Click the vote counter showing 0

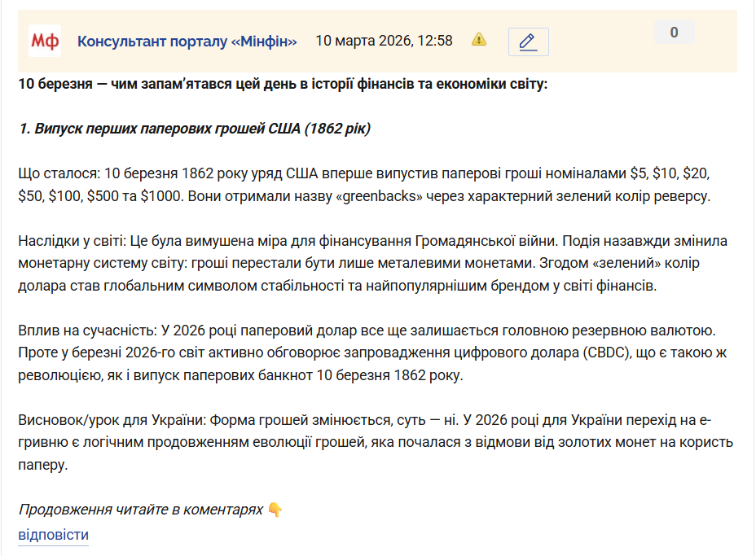click(x=674, y=33)
